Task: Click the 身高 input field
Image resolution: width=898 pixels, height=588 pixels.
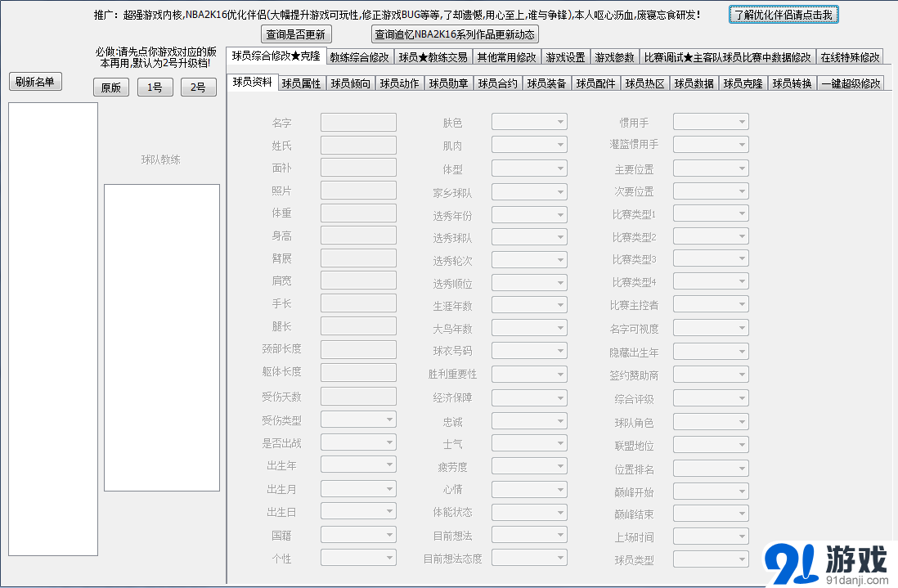Action: (358, 236)
